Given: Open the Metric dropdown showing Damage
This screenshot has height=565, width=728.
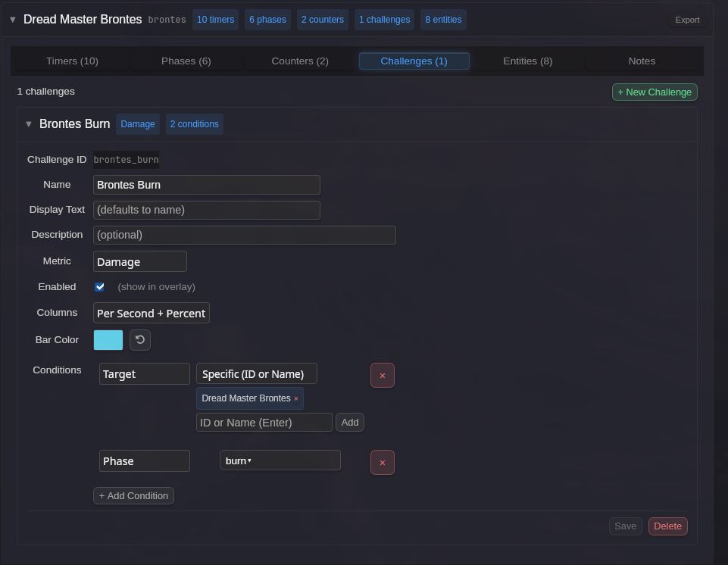Looking at the screenshot, I should [x=139, y=261].
